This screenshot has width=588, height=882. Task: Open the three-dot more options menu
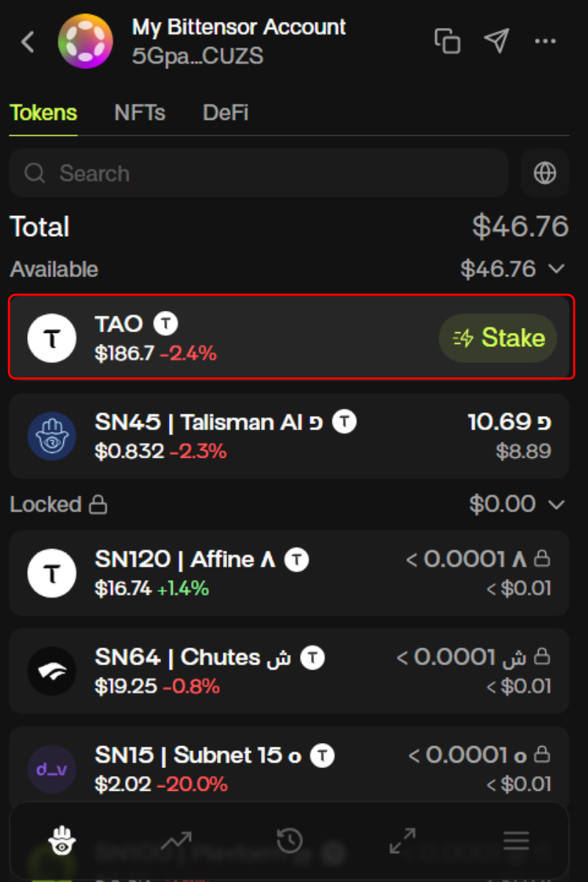click(x=545, y=41)
